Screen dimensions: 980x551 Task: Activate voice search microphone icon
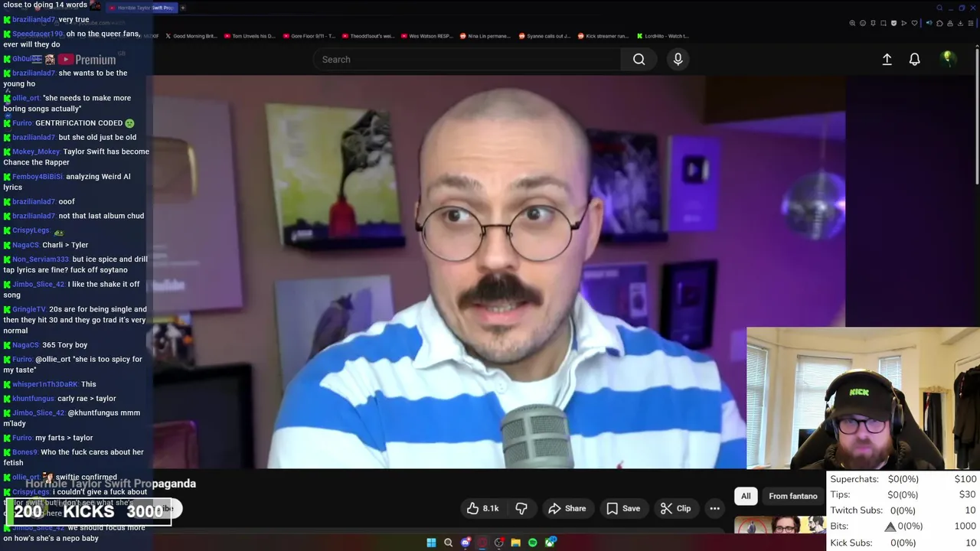[x=678, y=60]
